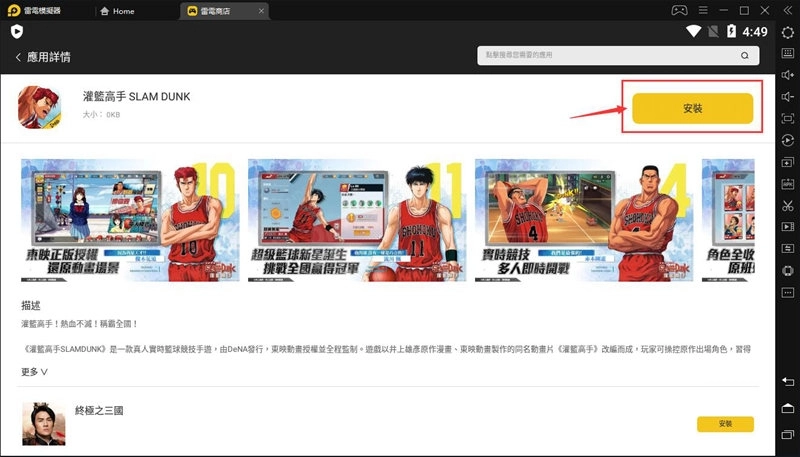
Task: Click the shield play icon in status bar
Action: [x=16, y=32]
